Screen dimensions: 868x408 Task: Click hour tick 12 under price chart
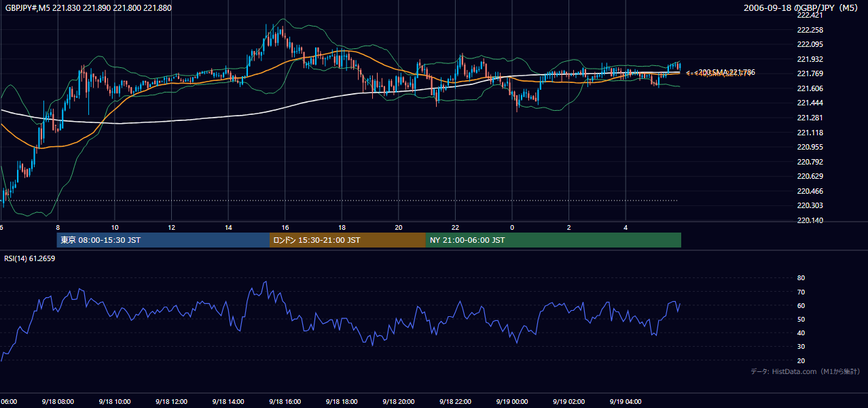point(172,227)
